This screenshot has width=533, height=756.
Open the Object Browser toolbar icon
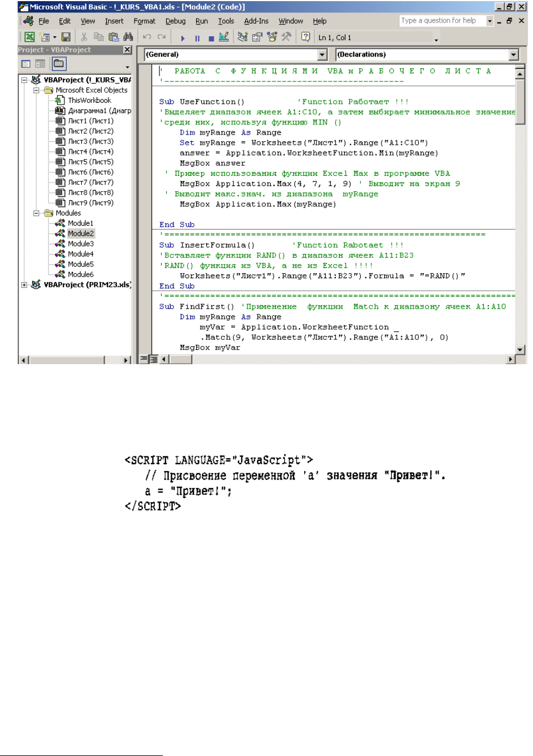(272, 37)
